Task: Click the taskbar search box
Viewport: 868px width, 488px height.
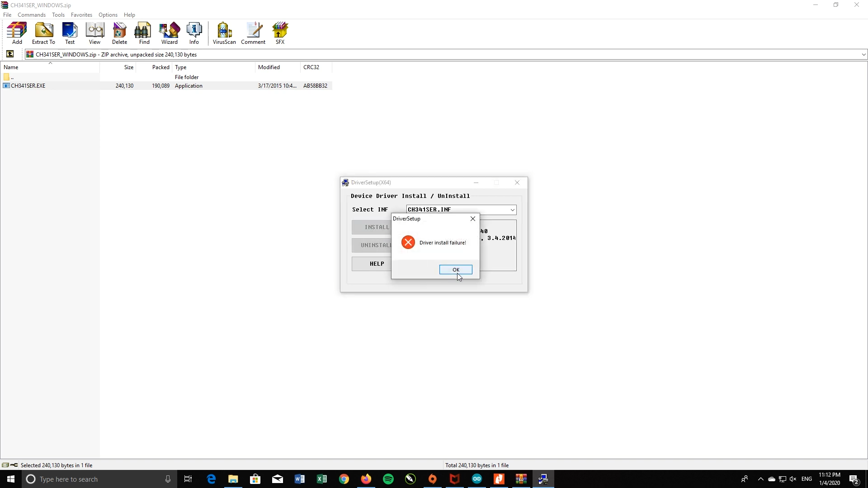Action: click(x=99, y=479)
